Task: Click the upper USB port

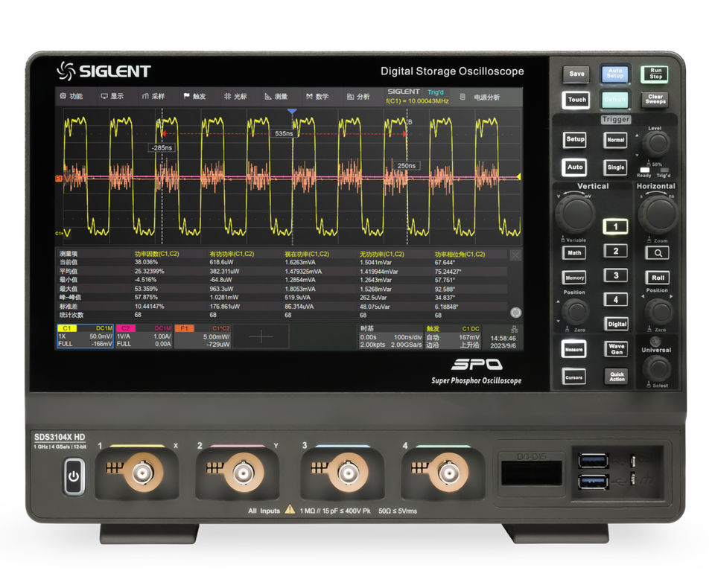Action: click(x=593, y=461)
